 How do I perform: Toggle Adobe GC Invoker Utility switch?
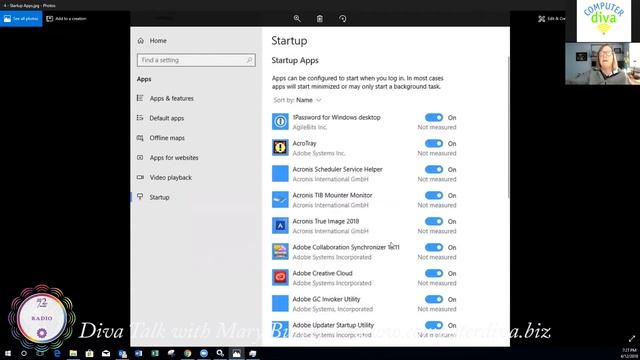433,300
